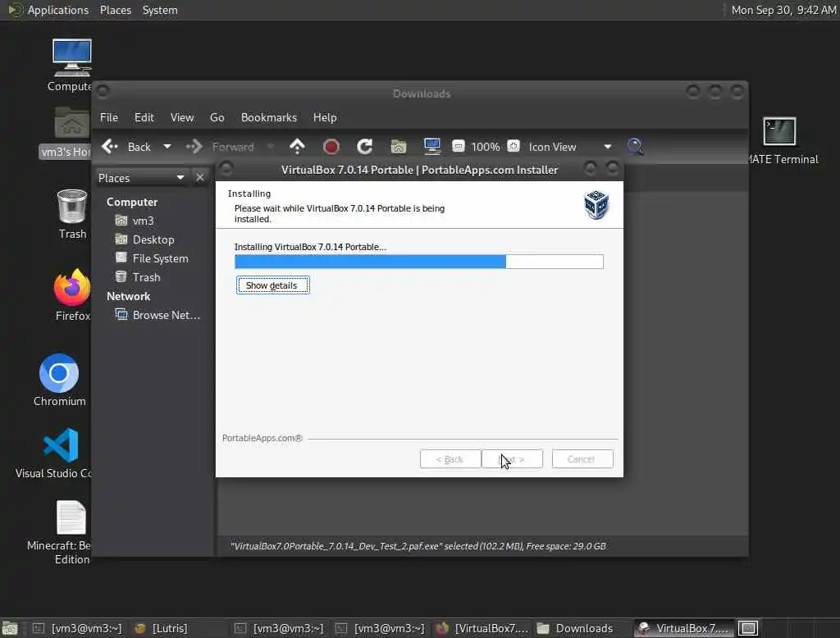Click the Downloads window menu button

pyautogui.click(x=103, y=92)
